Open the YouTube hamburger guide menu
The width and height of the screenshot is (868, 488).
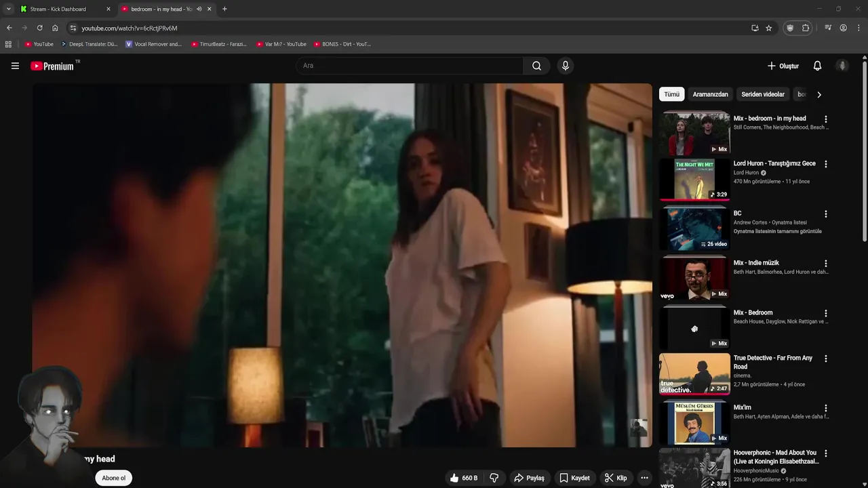[x=15, y=66]
